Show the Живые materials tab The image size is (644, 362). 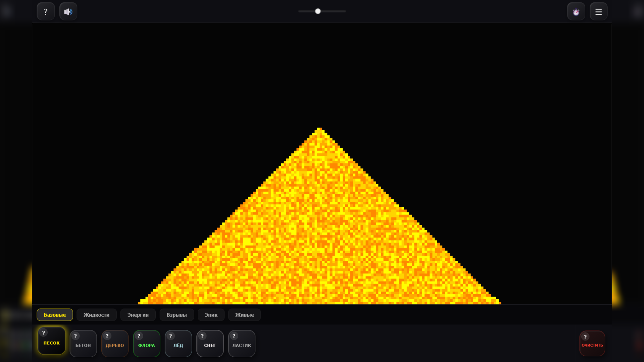click(244, 315)
